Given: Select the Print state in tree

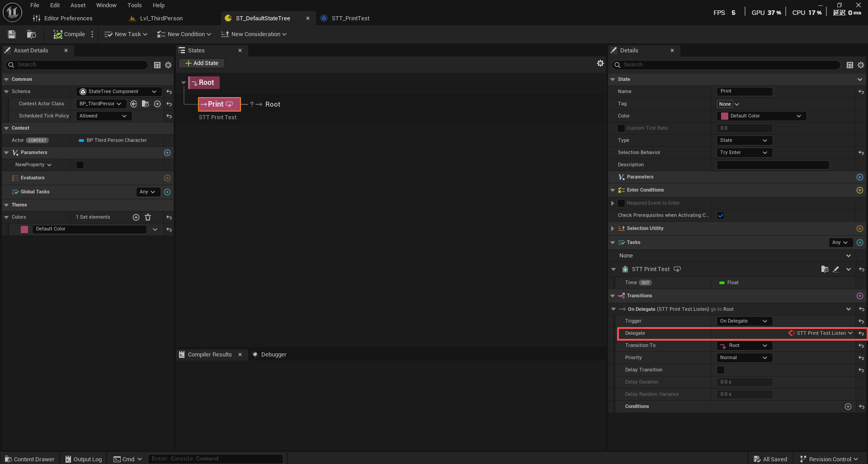Looking at the screenshot, I should 219,104.
